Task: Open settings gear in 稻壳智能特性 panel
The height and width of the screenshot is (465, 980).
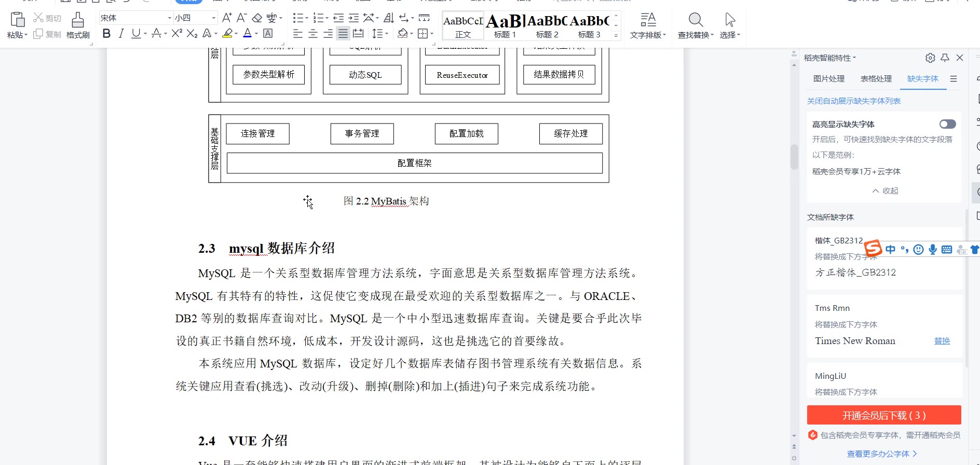Action: (x=930, y=58)
